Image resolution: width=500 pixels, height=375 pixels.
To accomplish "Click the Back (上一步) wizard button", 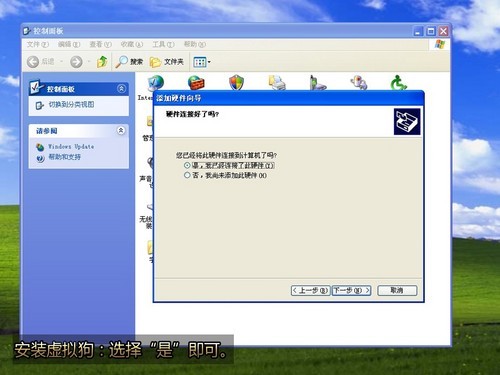I will (x=310, y=291).
